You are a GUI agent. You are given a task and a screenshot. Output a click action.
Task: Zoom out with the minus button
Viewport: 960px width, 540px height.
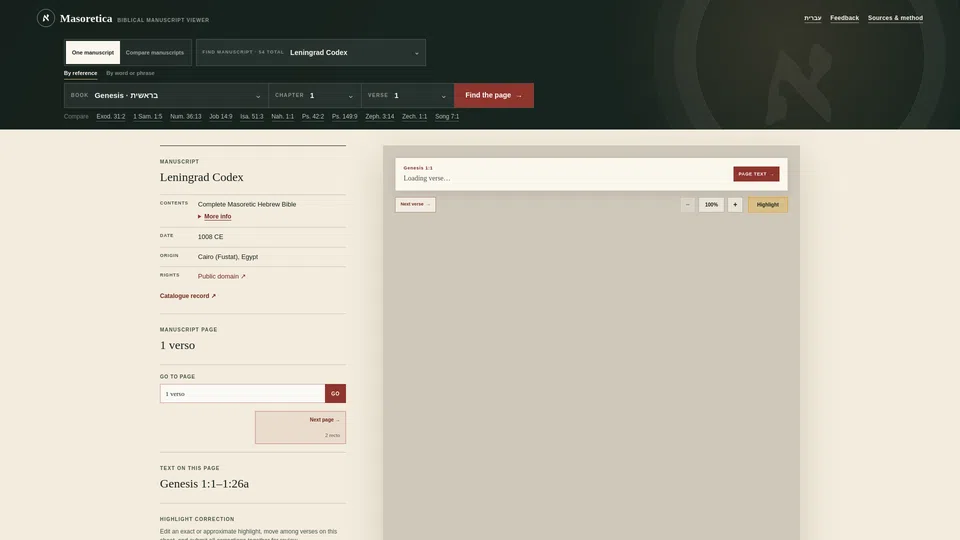pos(688,204)
